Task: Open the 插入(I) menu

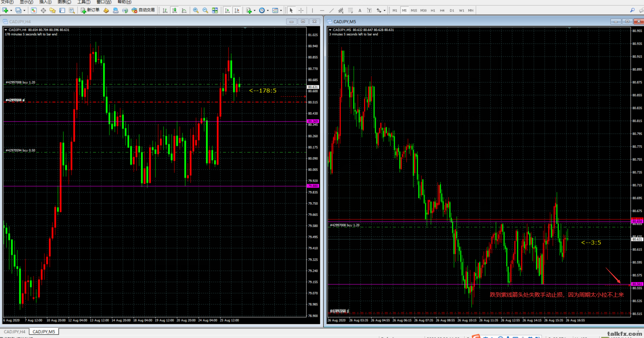Action: [x=45, y=2]
